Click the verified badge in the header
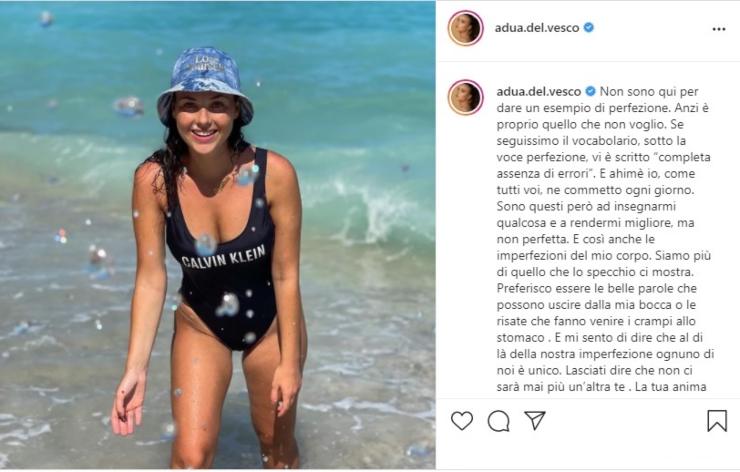This screenshot has height=472, width=740. point(589,27)
